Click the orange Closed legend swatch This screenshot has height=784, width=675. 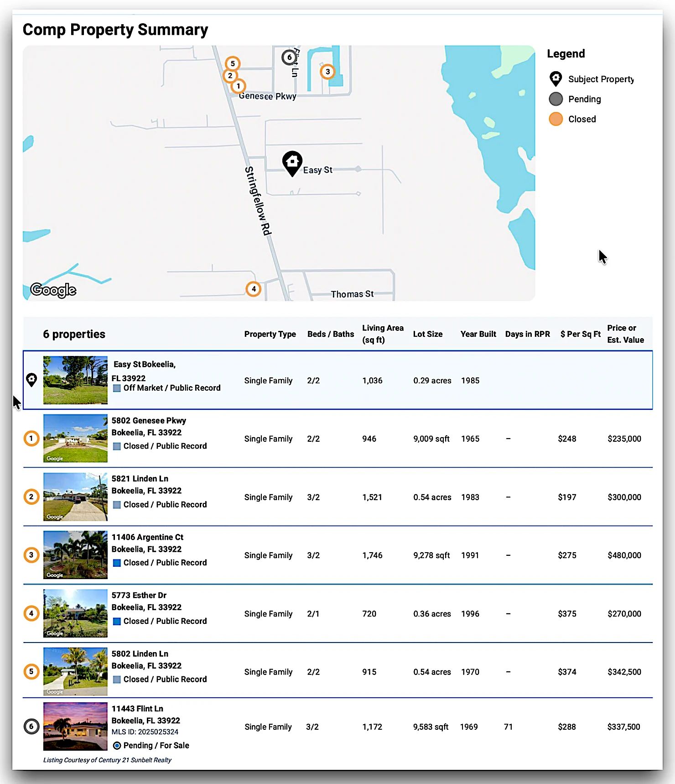[556, 119]
